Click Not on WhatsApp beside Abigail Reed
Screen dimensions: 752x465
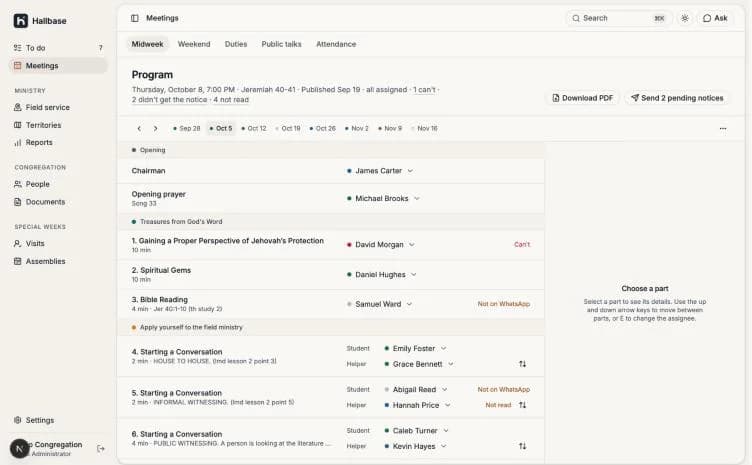click(504, 390)
